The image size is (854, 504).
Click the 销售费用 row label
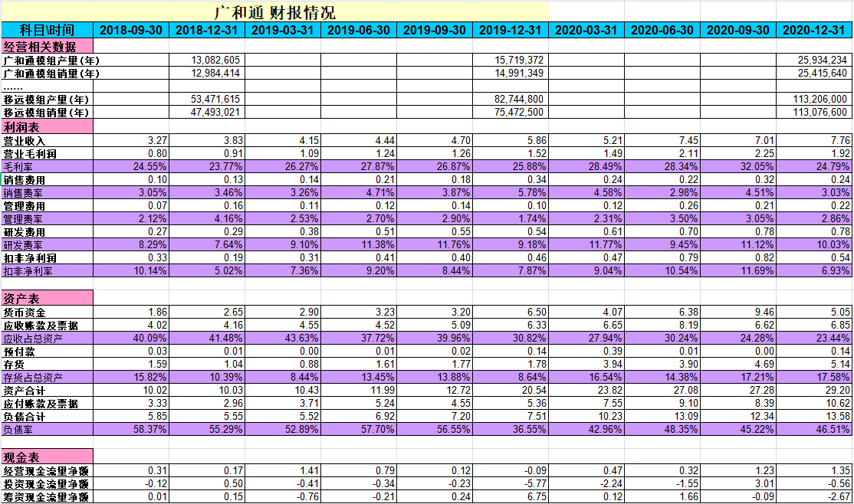click(48, 179)
